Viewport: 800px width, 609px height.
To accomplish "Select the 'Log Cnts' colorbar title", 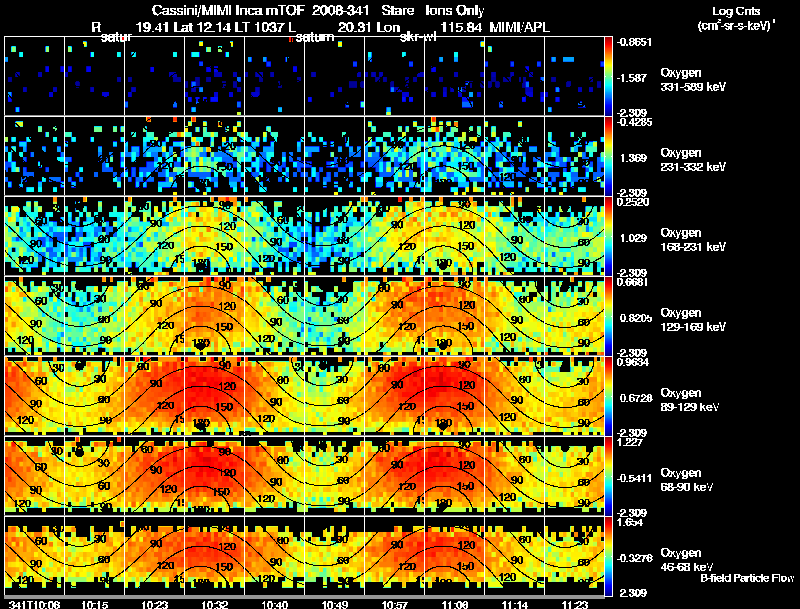I will tap(736, 11).
